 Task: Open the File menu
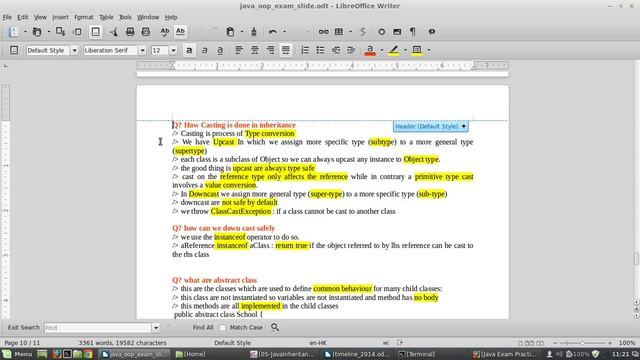tap(7, 17)
